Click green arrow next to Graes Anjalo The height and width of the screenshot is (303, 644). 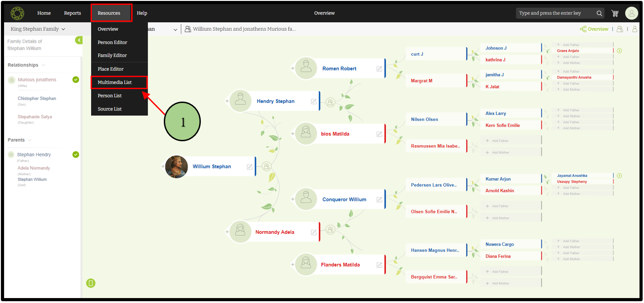coord(619,51)
